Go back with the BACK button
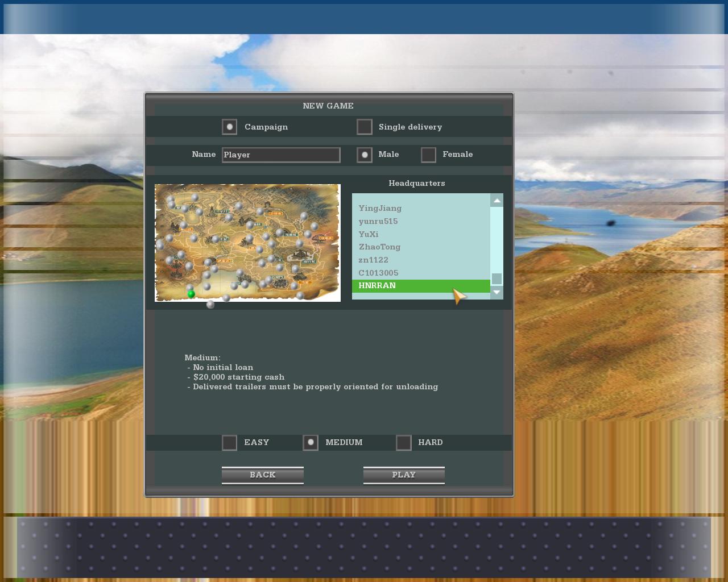The height and width of the screenshot is (582, 728). (x=263, y=475)
